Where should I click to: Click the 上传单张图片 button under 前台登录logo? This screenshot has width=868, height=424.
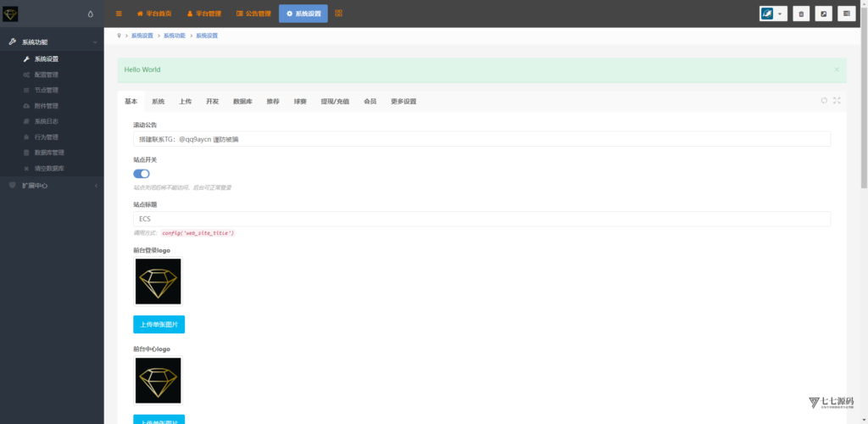point(159,324)
